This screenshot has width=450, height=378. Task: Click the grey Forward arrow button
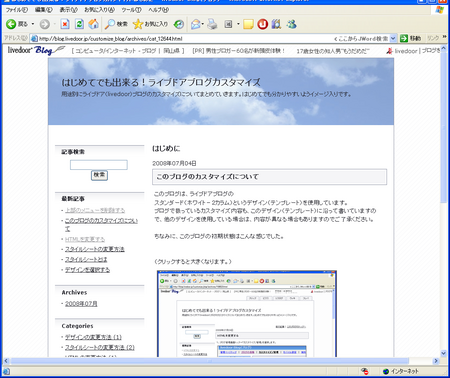44,24
